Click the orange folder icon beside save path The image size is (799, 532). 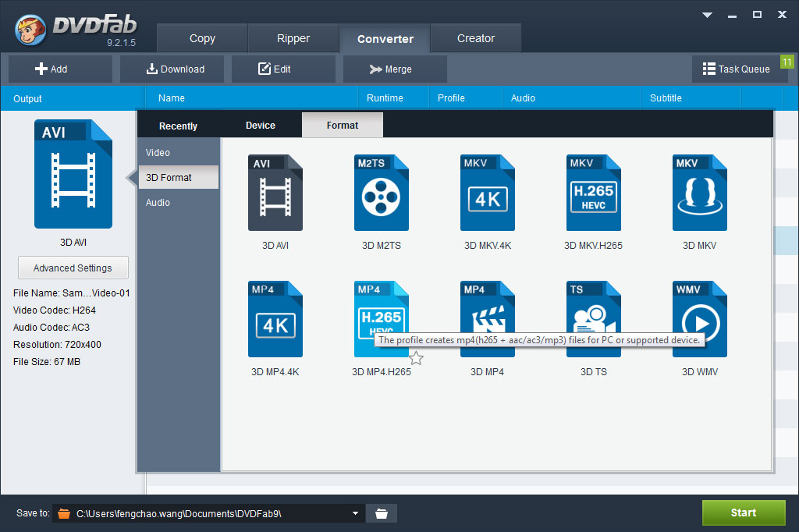pos(64,513)
